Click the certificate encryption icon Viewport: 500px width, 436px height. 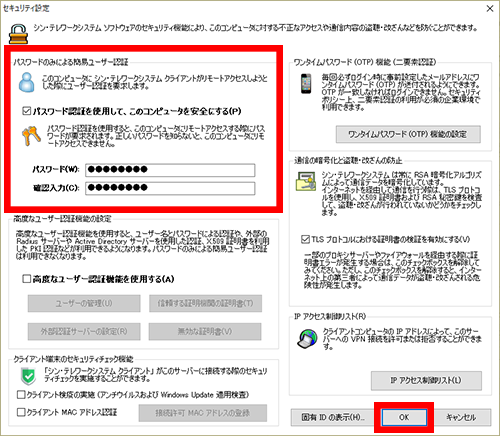click(x=306, y=182)
